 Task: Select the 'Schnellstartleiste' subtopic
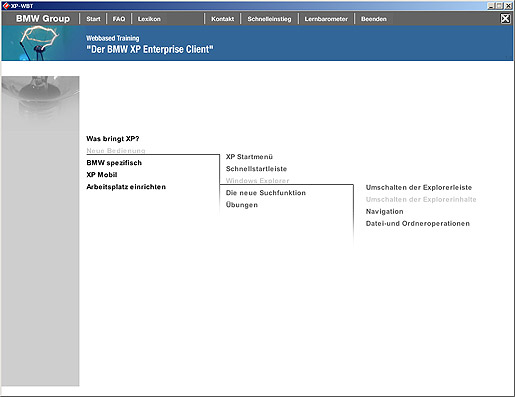coord(256,169)
